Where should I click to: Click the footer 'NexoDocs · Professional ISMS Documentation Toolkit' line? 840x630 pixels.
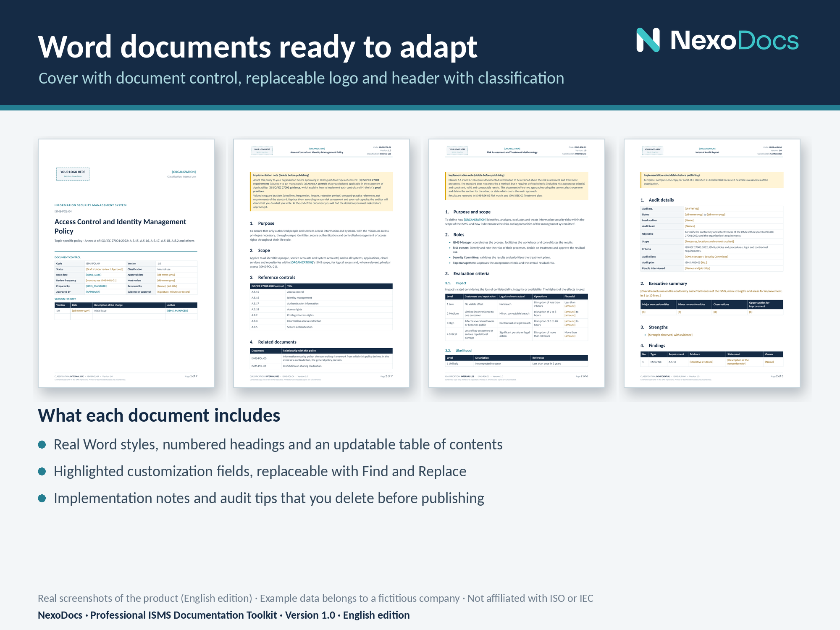pos(223,615)
